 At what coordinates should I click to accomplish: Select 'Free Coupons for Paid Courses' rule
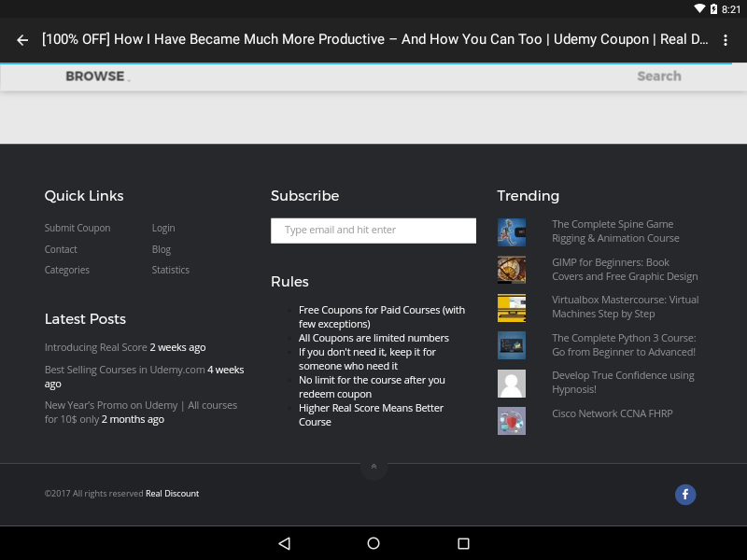coord(382,316)
